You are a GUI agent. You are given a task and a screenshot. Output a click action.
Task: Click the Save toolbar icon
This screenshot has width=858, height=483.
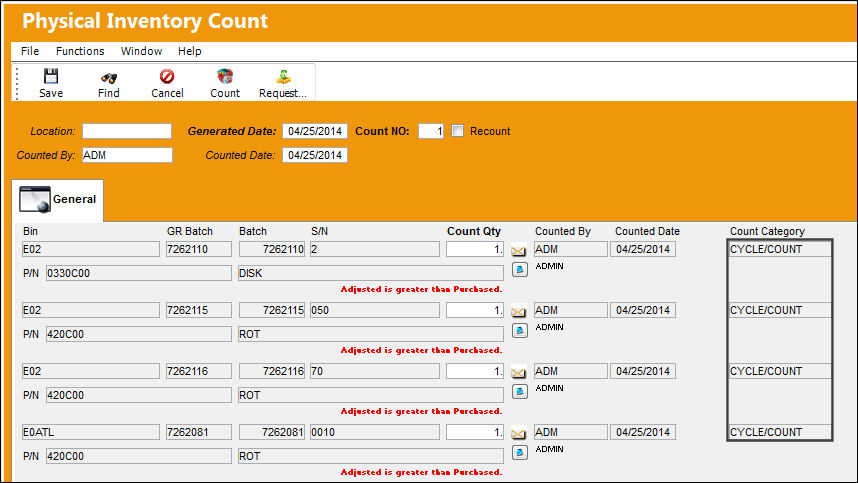[x=51, y=76]
